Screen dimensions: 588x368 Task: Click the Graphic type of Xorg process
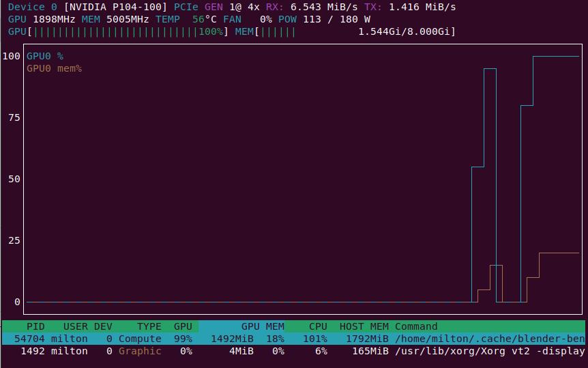(140, 351)
